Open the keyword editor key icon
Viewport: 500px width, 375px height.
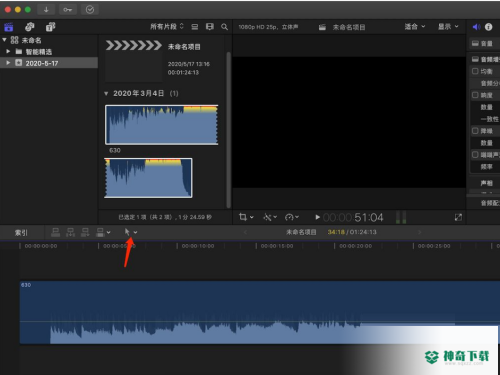(68, 10)
